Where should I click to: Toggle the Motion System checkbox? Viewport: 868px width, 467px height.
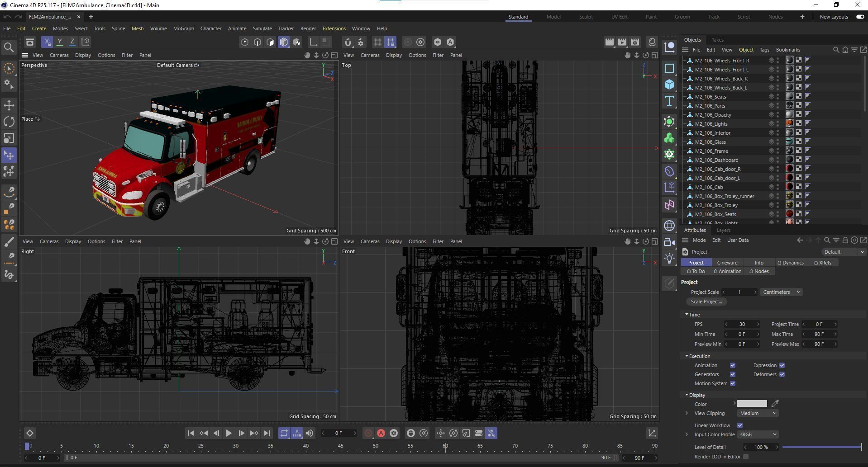tap(733, 383)
